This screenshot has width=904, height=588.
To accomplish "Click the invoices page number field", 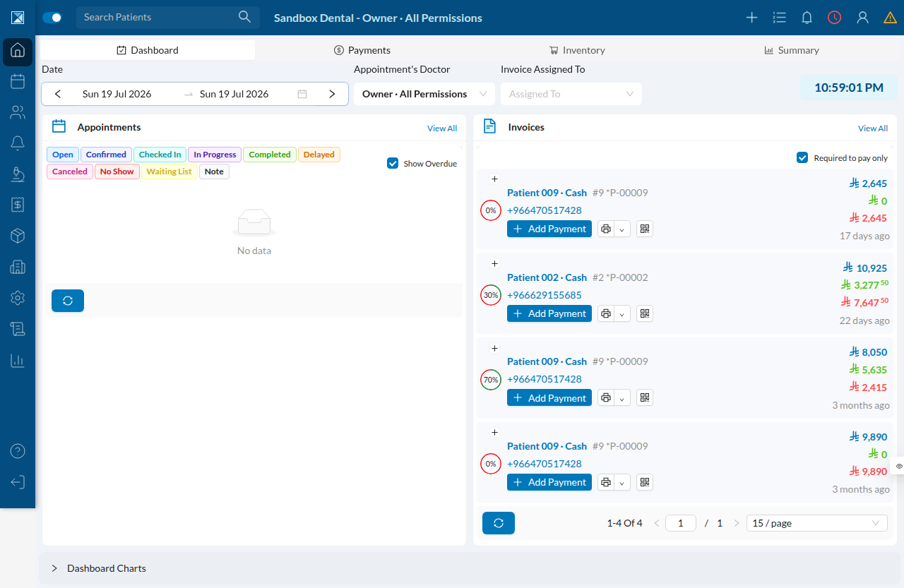I will pos(681,523).
